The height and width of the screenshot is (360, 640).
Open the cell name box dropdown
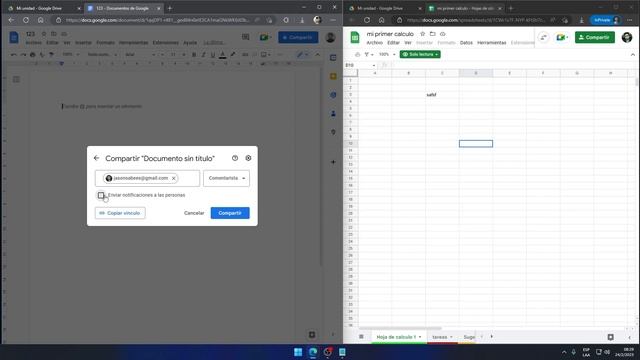pos(373,65)
